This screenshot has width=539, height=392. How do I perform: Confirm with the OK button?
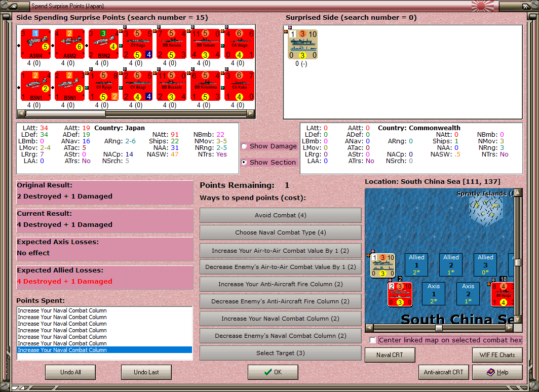[273, 372]
